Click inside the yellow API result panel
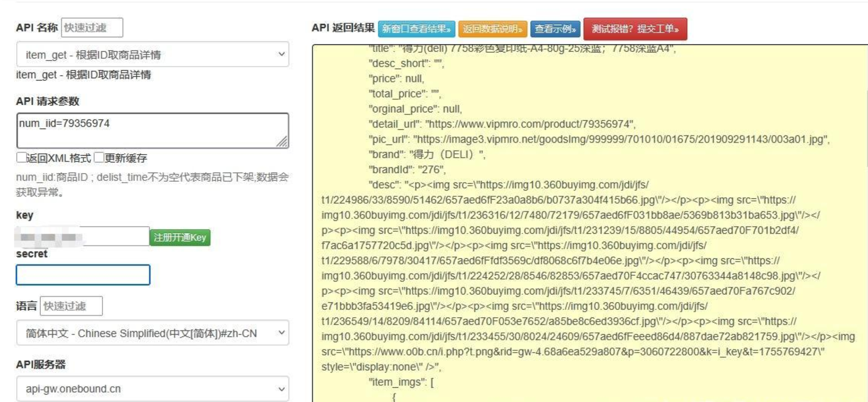The image size is (868, 402). [x=590, y=223]
